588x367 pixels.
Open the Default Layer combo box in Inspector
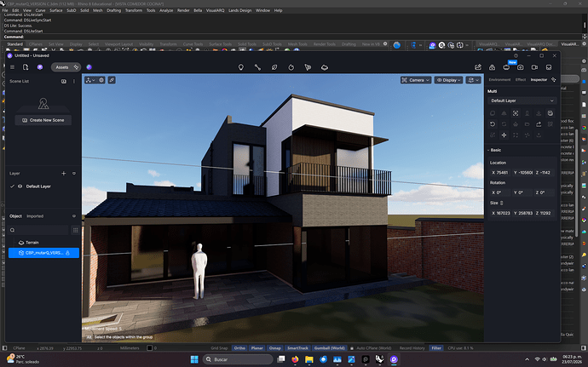[522, 100]
